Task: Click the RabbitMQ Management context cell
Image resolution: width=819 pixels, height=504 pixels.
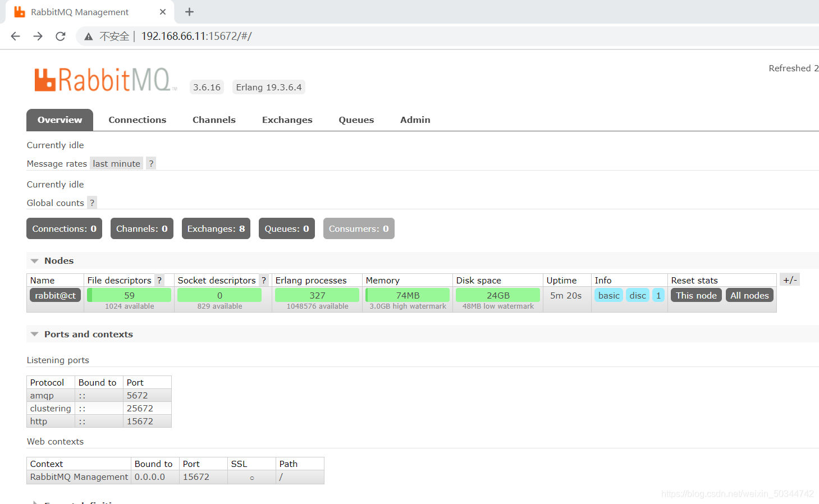Action: pyautogui.click(x=79, y=477)
